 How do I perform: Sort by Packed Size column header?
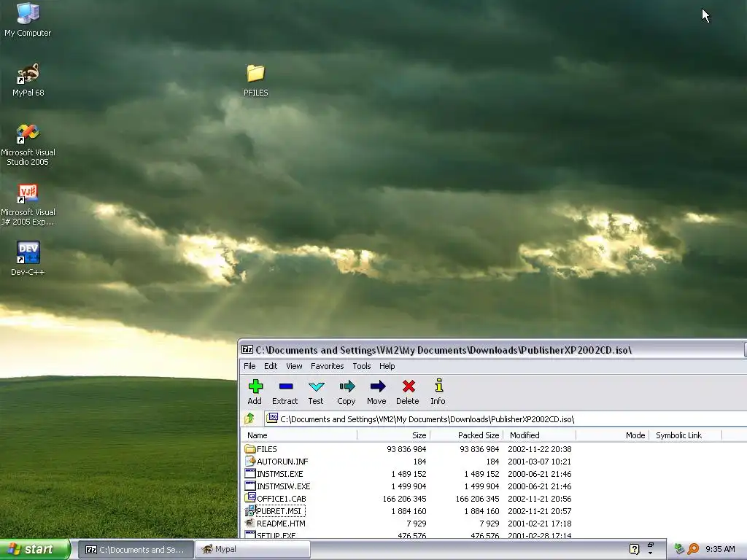point(466,435)
